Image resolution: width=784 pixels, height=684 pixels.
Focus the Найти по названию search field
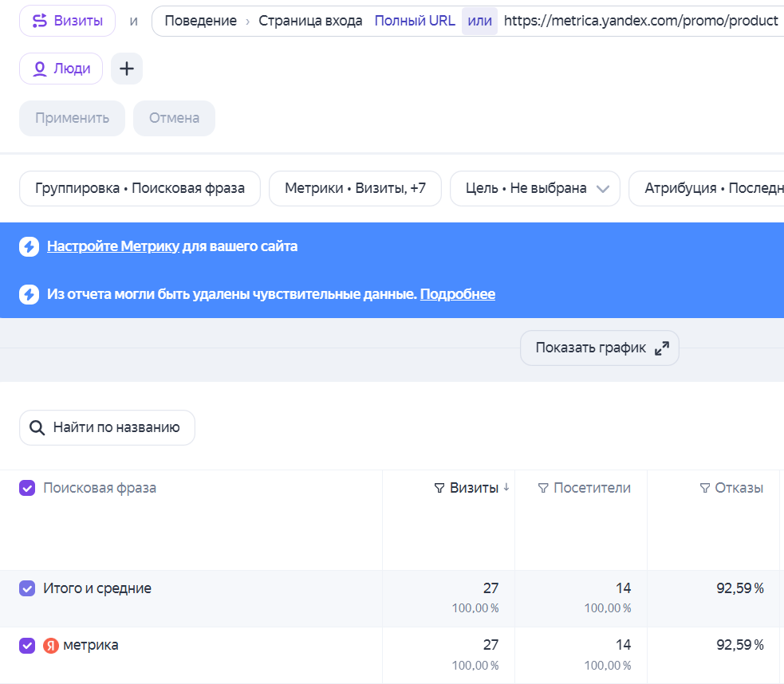[x=107, y=427]
